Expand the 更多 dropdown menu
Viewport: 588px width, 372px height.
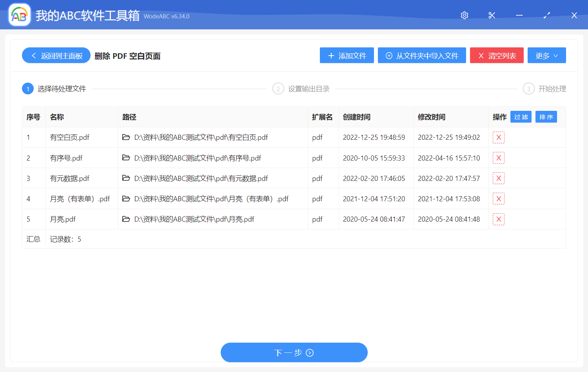tap(546, 55)
